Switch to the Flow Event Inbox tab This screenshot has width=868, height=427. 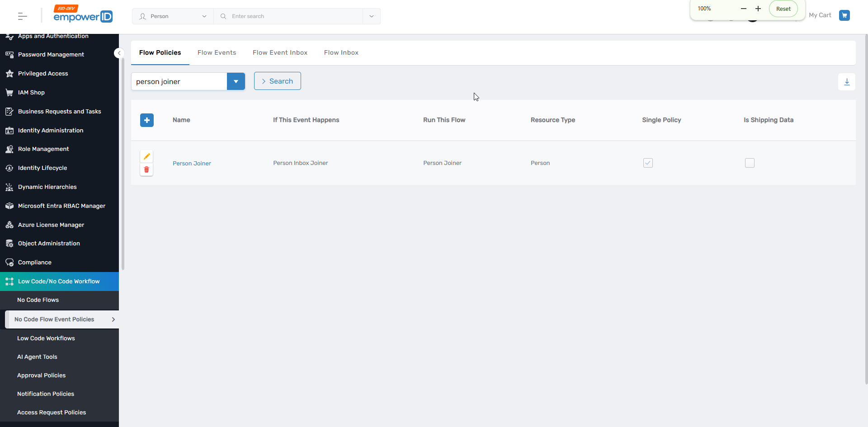(x=280, y=53)
